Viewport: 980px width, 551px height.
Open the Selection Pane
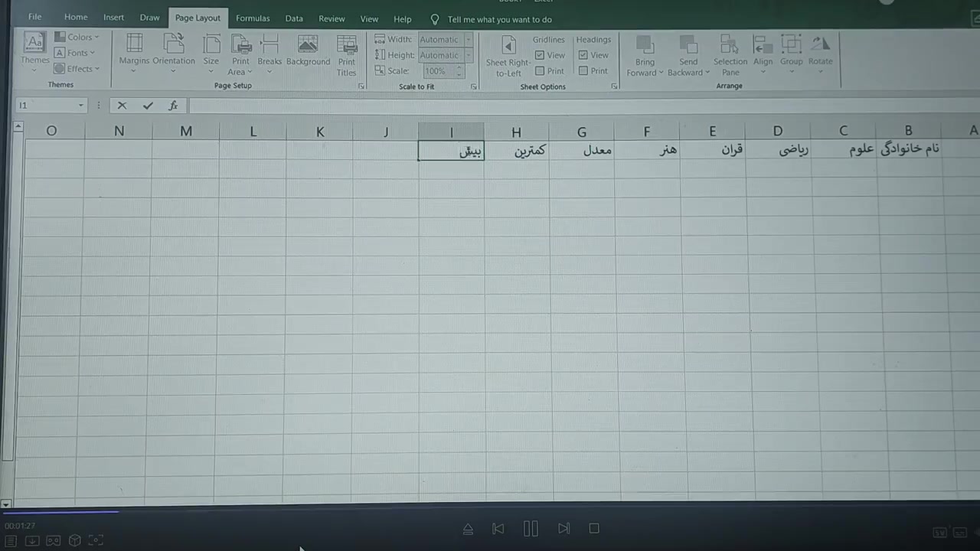730,56
